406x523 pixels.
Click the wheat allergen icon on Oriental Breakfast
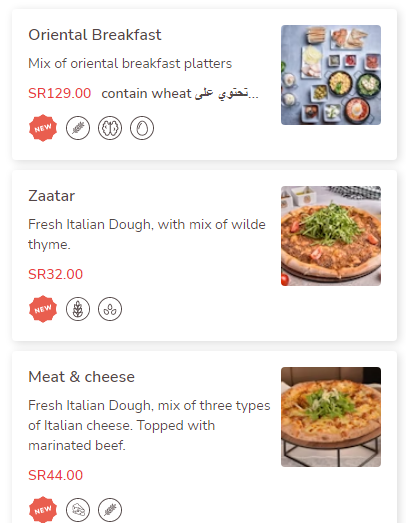[x=78, y=128]
